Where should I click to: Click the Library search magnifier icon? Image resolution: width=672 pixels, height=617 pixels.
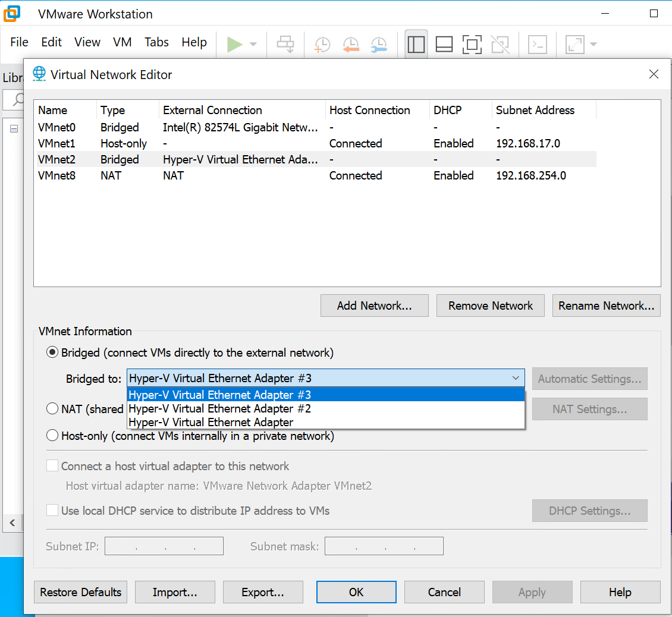tap(18, 100)
